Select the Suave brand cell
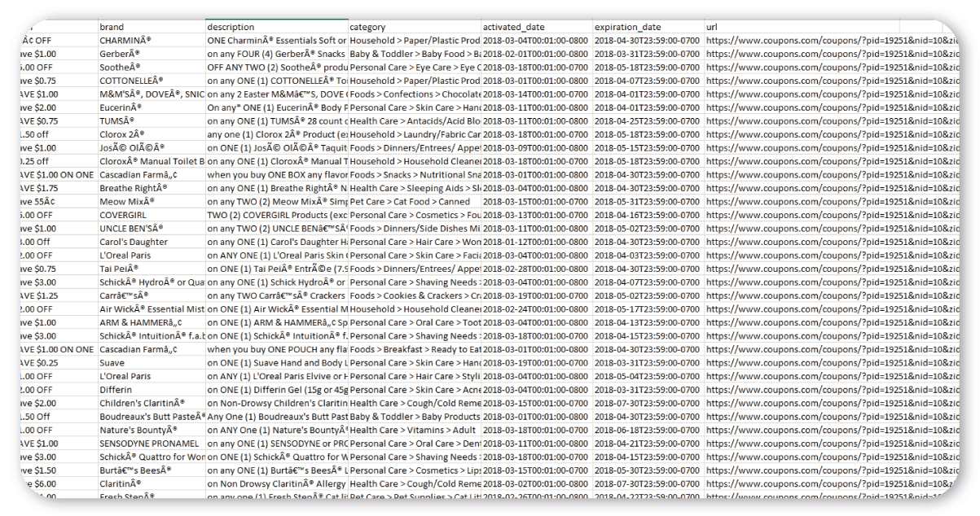 pos(152,363)
